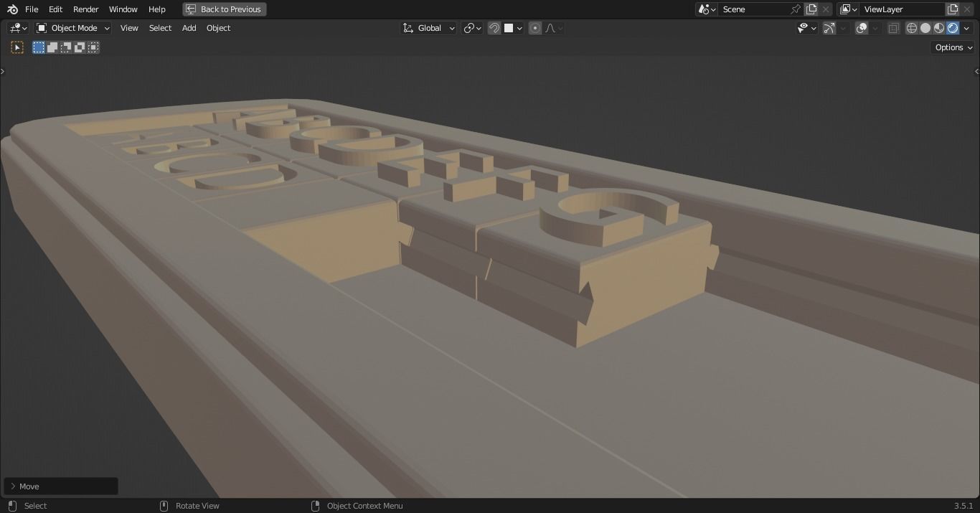
Task: Open the proportional editing falloff dropdown
Action: tap(554, 28)
